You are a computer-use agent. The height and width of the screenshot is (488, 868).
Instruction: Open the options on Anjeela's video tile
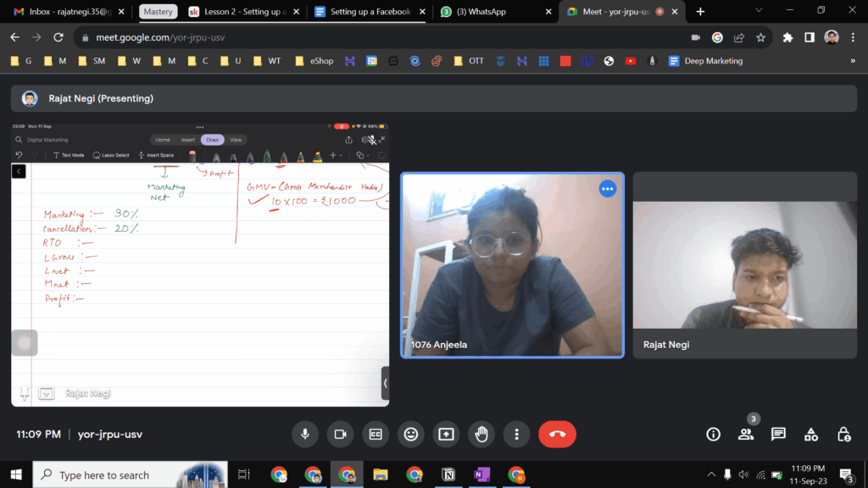(607, 189)
